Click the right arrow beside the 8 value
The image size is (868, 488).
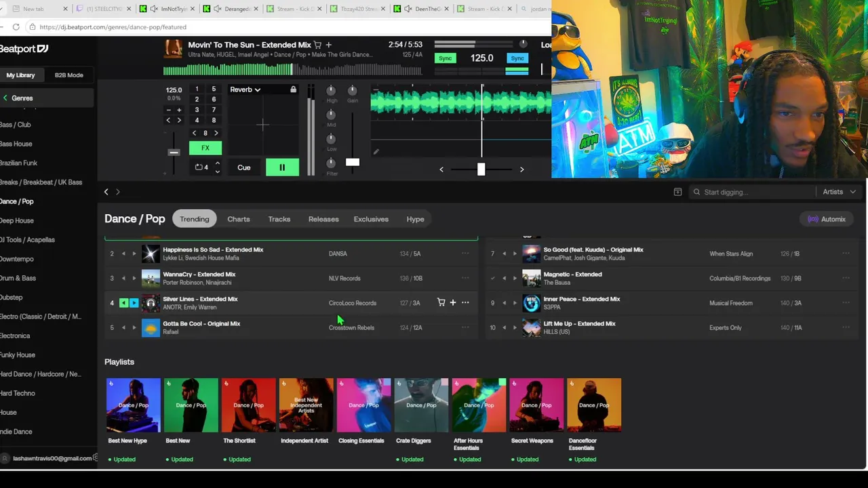216,133
